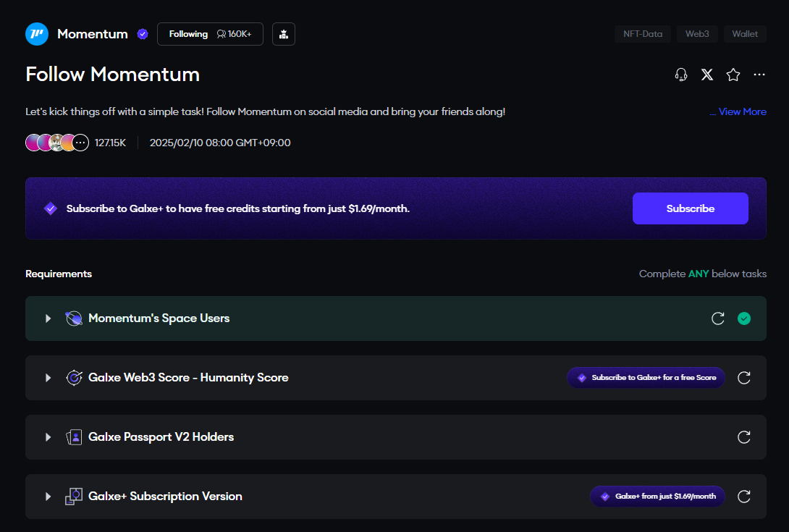Click the green completed checkmark on Space Users

tap(743, 318)
